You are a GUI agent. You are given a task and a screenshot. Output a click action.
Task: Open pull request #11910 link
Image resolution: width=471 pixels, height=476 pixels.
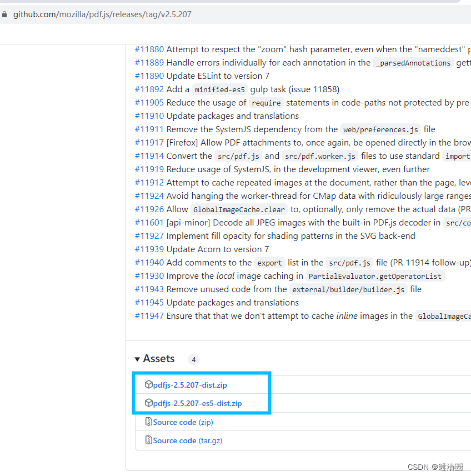(149, 116)
